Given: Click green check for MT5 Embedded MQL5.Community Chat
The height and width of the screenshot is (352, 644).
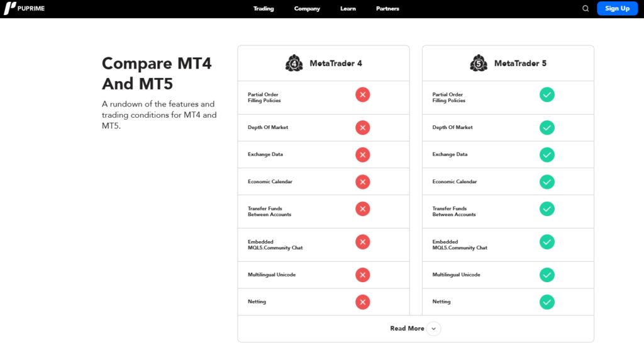Looking at the screenshot, I should coord(547,242).
